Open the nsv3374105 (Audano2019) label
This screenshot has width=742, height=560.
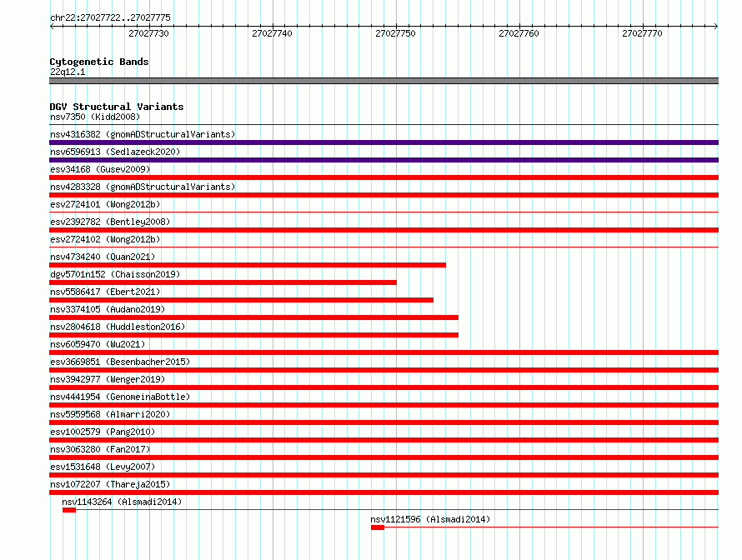coord(108,309)
